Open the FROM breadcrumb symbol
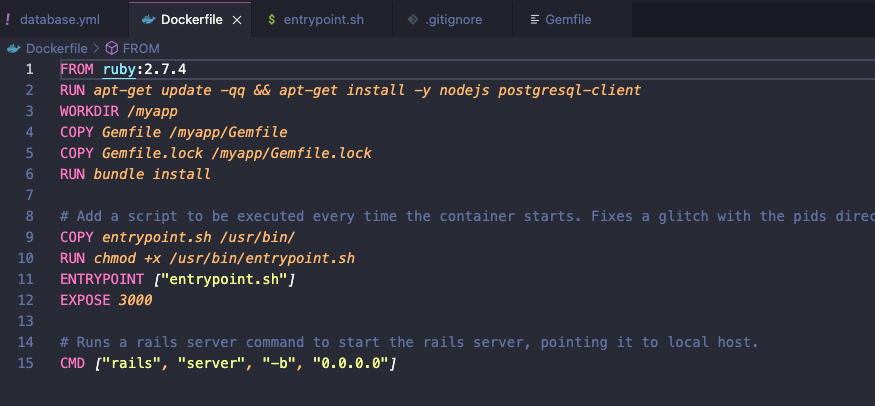Screen dimensions: 875x406 141,49
